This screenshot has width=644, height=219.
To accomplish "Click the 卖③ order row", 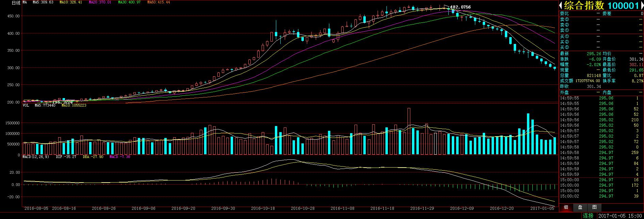I will (601, 19).
